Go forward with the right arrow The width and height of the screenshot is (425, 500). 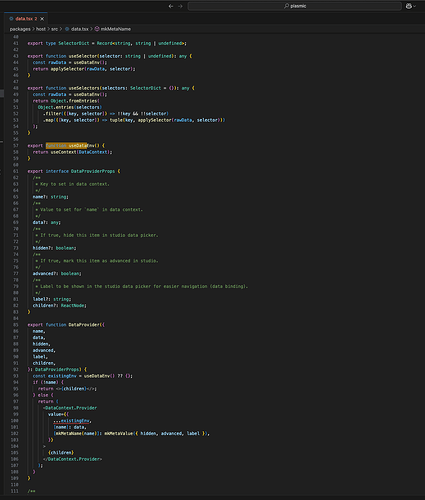tap(180, 6)
